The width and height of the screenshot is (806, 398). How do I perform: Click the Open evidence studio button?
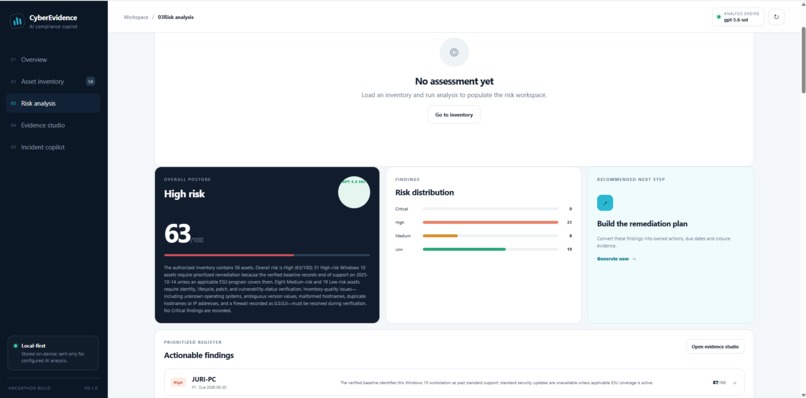click(x=715, y=347)
